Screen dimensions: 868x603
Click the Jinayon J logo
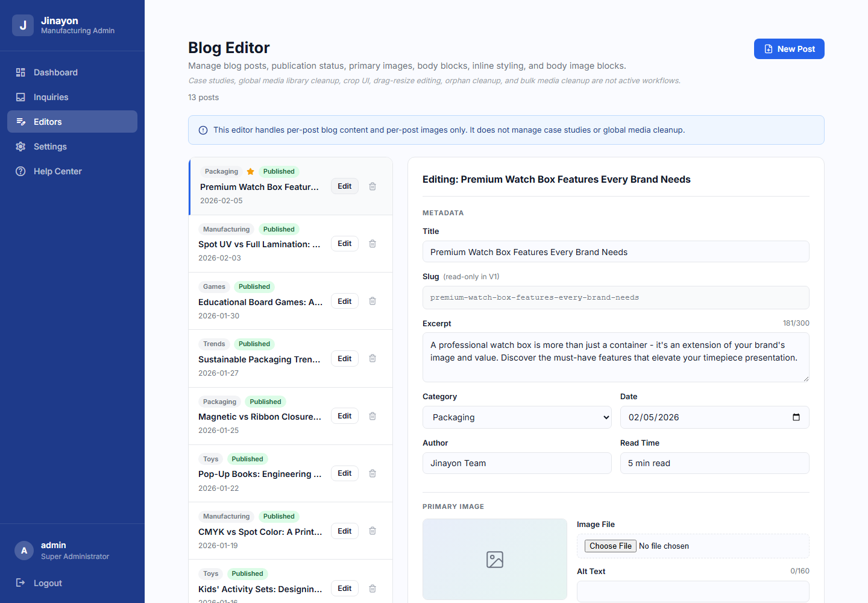(23, 25)
